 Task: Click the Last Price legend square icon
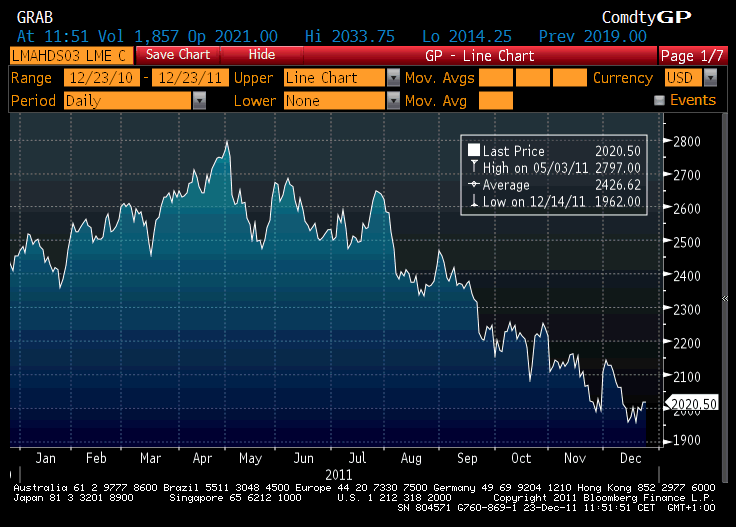click(x=473, y=150)
